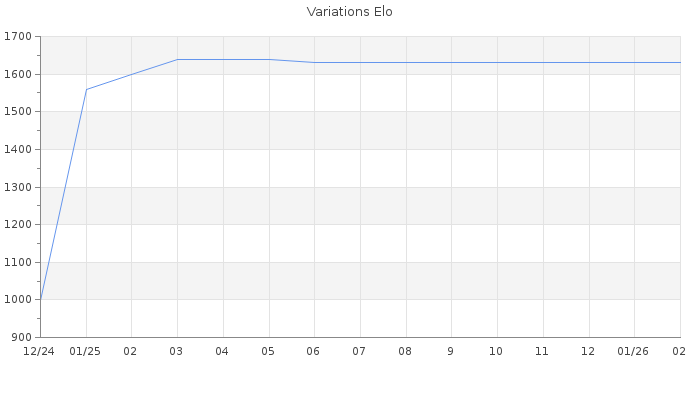Click the 1400 y-axis tick label
700x400 pixels.
point(19,149)
